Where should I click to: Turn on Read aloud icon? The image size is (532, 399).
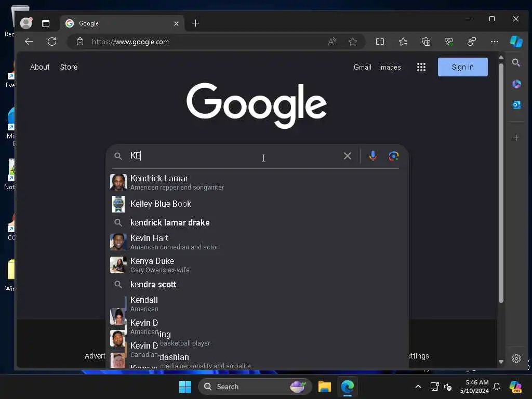tap(332, 42)
